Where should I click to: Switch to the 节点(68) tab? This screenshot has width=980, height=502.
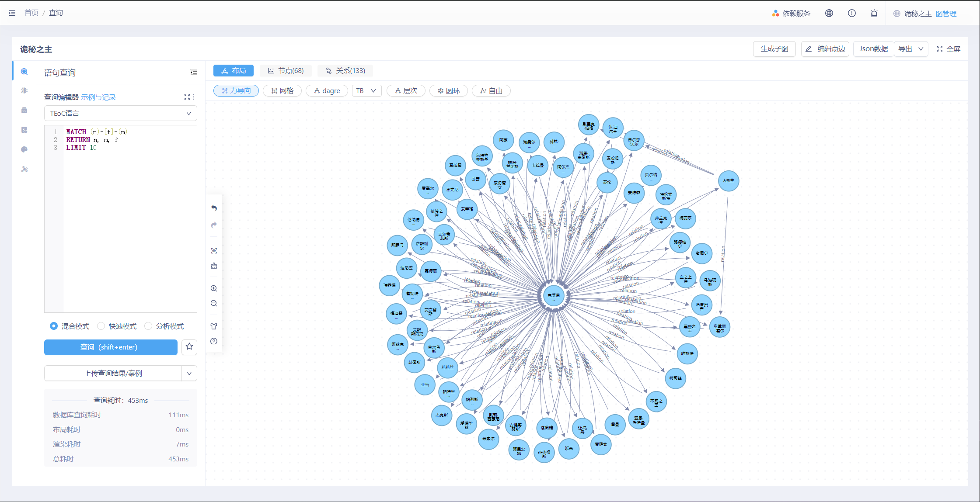point(286,70)
